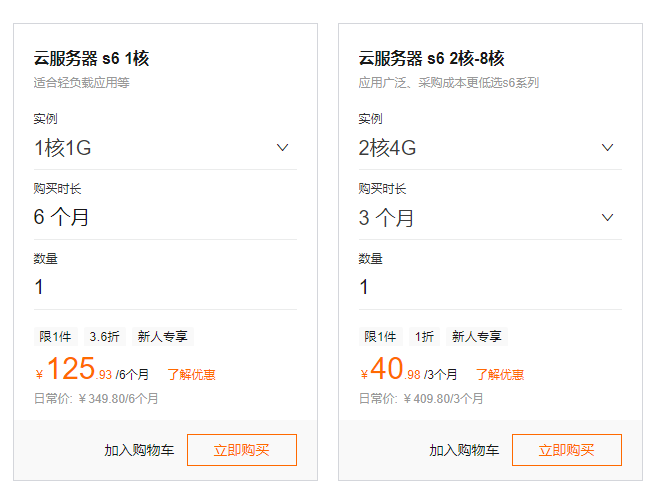The width and height of the screenshot is (662, 493).
Task: Select the 1核1G instance field
Action: [x=150, y=148]
